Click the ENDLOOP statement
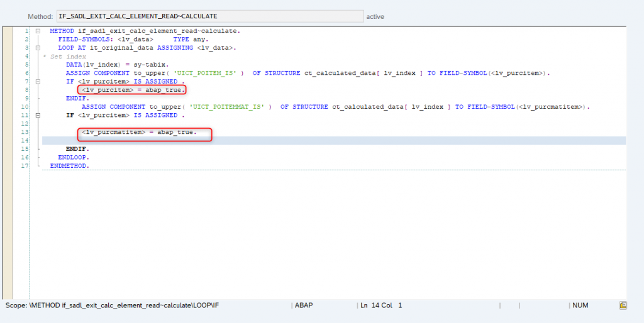The width and height of the screenshot is (644, 323). (x=74, y=157)
